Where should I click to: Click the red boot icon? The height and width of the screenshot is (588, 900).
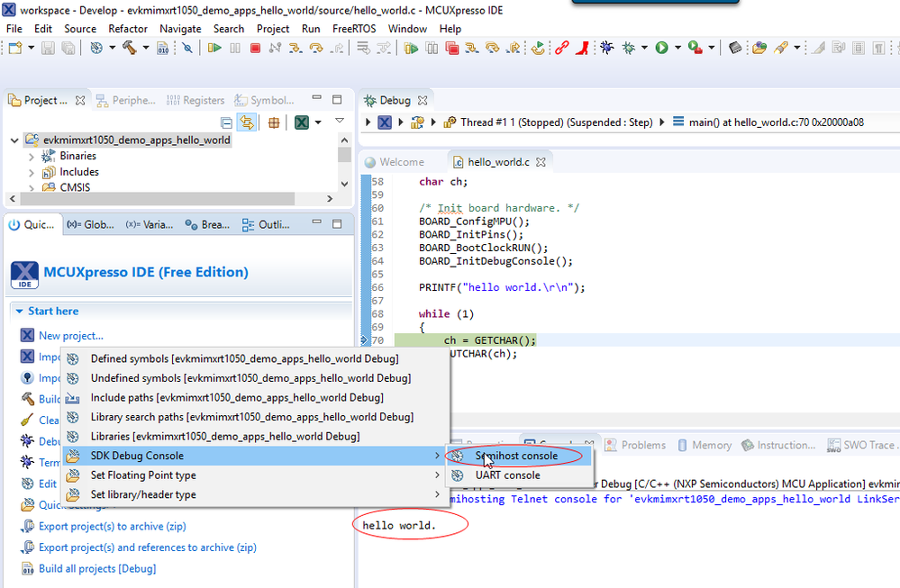pos(582,49)
